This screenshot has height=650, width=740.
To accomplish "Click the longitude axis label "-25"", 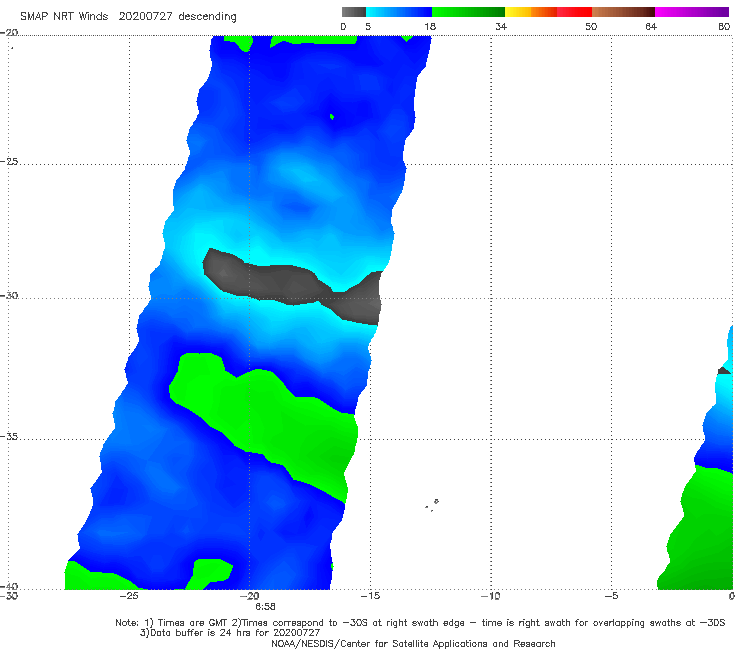I will tap(129, 596).
